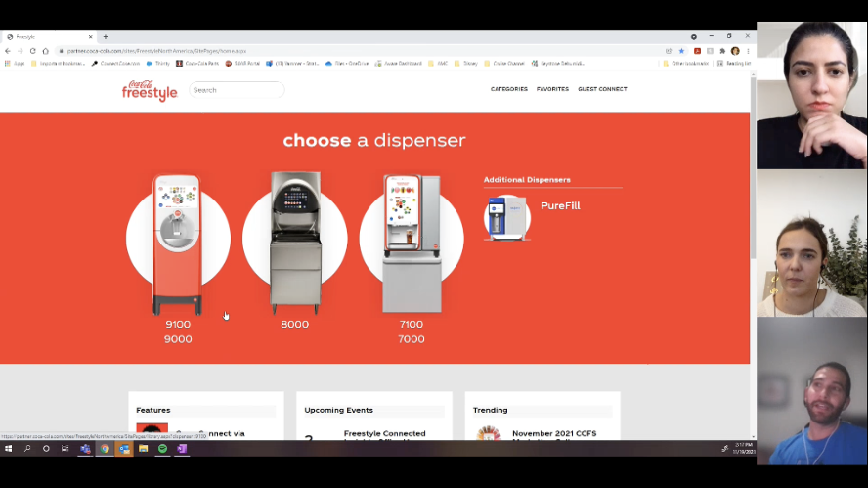Click the Upcoming Events section heading
The height and width of the screenshot is (489, 868).
coord(339,411)
